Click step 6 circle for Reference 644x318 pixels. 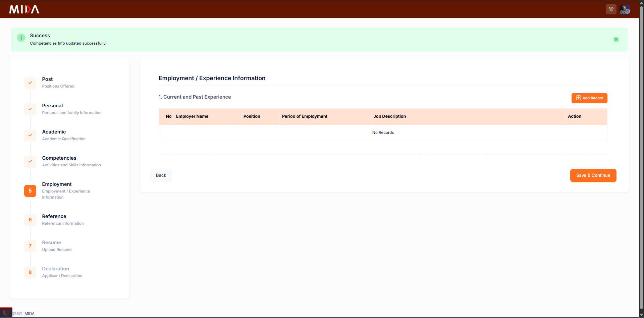click(x=30, y=220)
